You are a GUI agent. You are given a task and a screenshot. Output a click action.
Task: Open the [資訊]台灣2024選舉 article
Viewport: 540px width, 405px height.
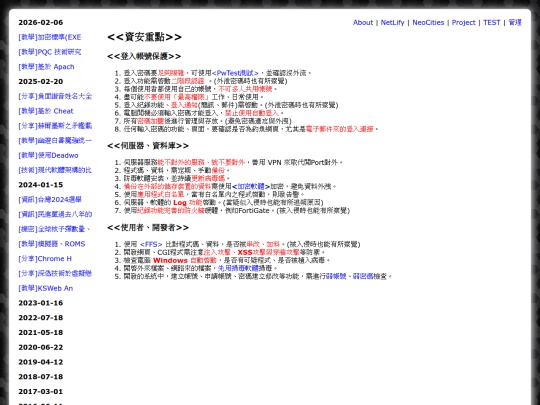pyautogui.click(x=50, y=200)
